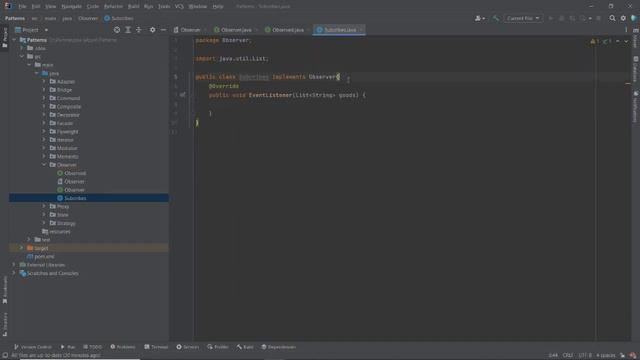This screenshot has width=640, height=360.
Task: Click the Run button in top toolbar
Action: tap(551, 18)
